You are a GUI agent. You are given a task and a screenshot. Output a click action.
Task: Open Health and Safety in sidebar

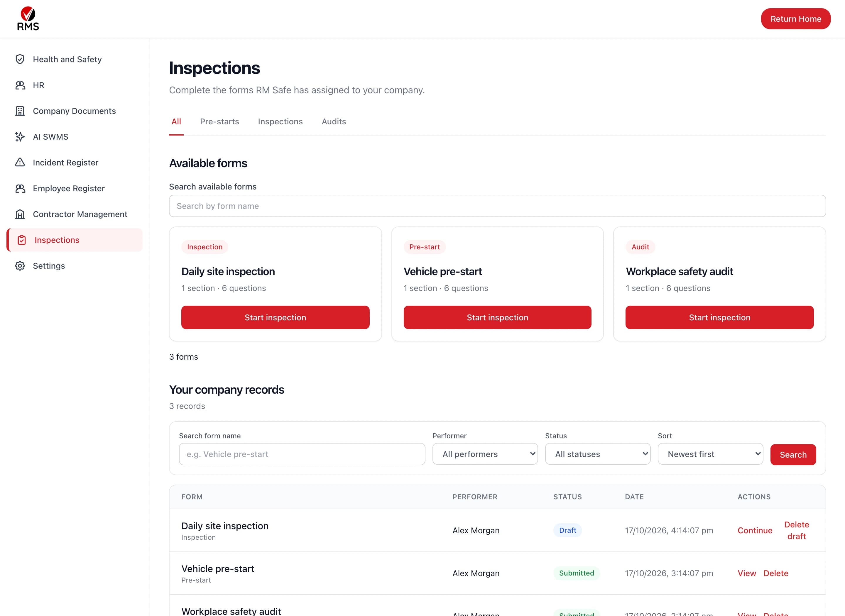[x=74, y=59]
